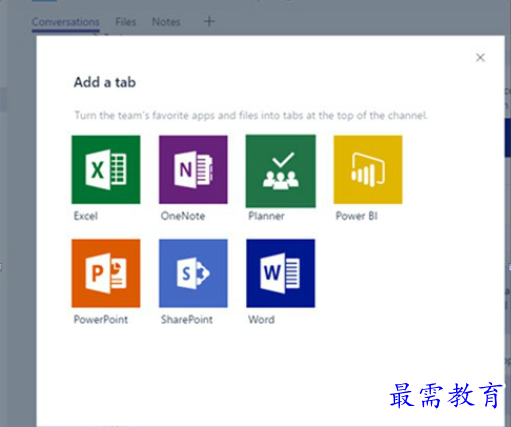Image resolution: width=511 pixels, height=427 pixels.
Task: Click the Word label text
Action: pyautogui.click(x=261, y=319)
